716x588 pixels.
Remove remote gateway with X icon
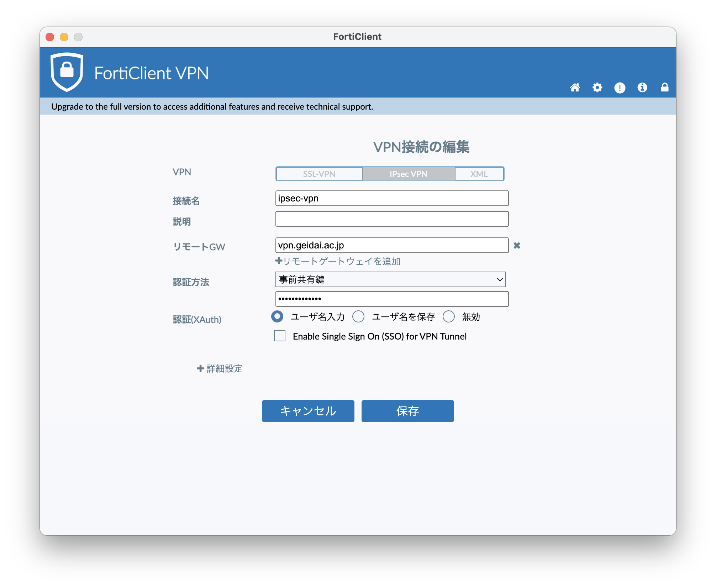517,246
